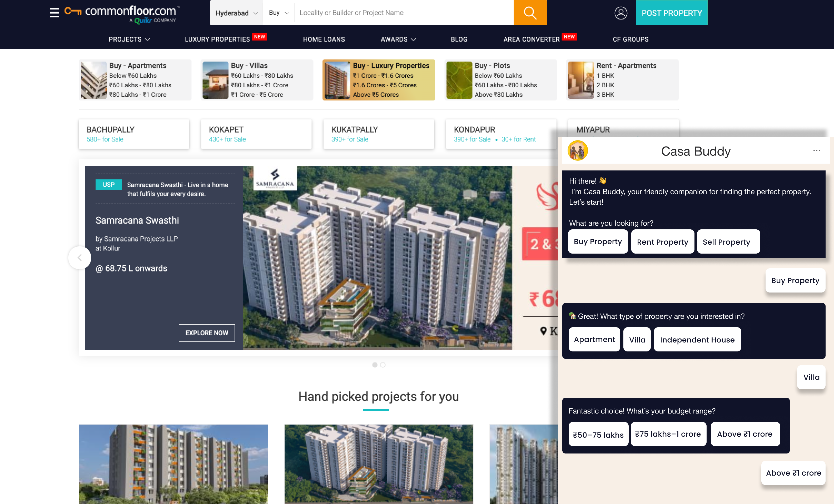Scroll the carousel left arrow control
This screenshot has height=504, width=834.
click(x=79, y=258)
